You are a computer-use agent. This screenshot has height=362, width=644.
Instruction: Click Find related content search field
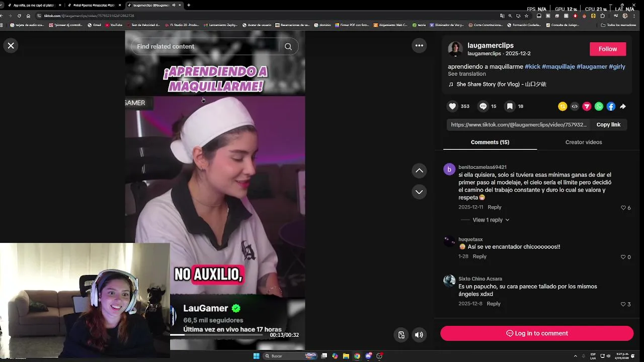206,46
